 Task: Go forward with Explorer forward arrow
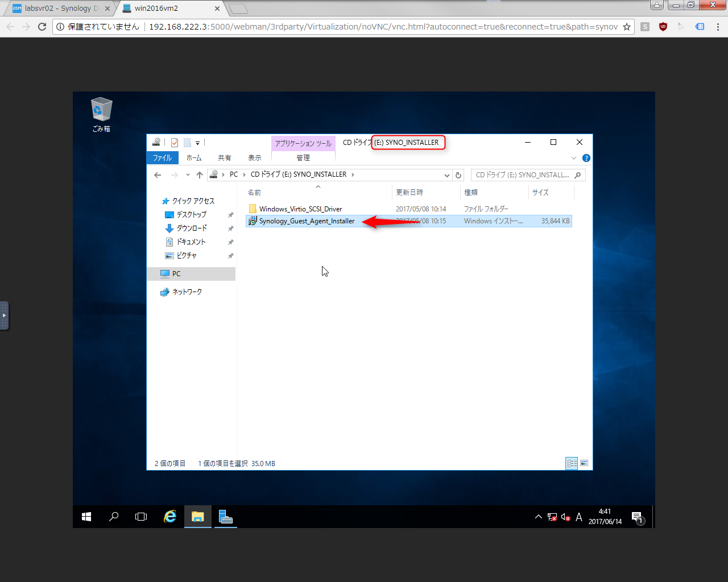pyautogui.click(x=175, y=175)
